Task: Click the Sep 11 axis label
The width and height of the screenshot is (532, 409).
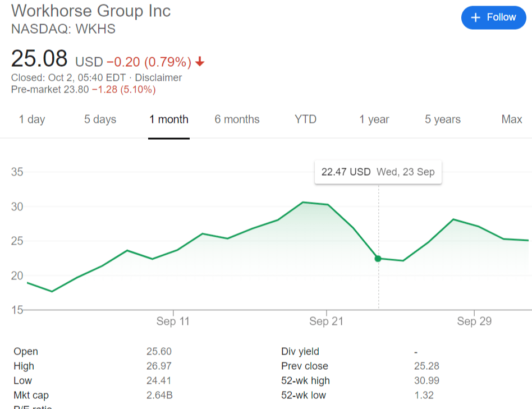Action: [173, 321]
